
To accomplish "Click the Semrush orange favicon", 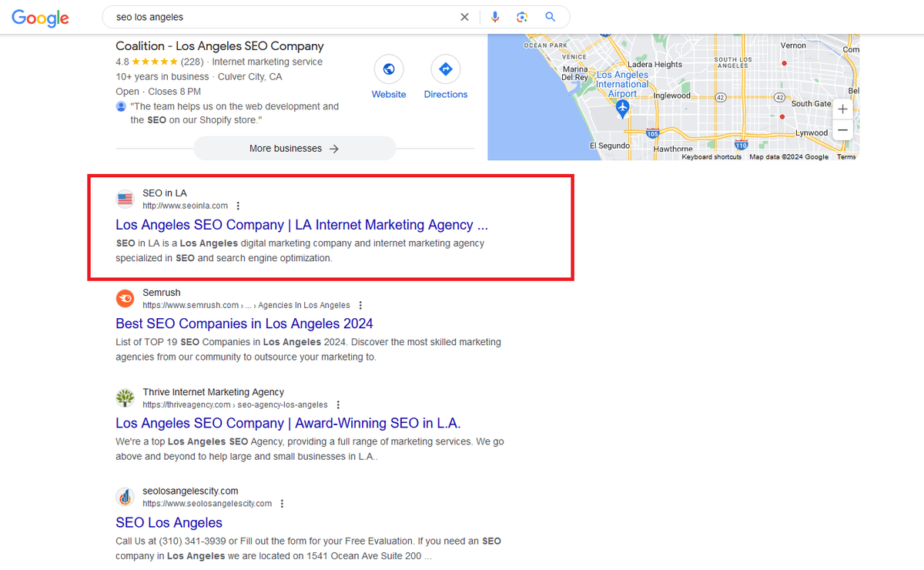I will coord(125,299).
